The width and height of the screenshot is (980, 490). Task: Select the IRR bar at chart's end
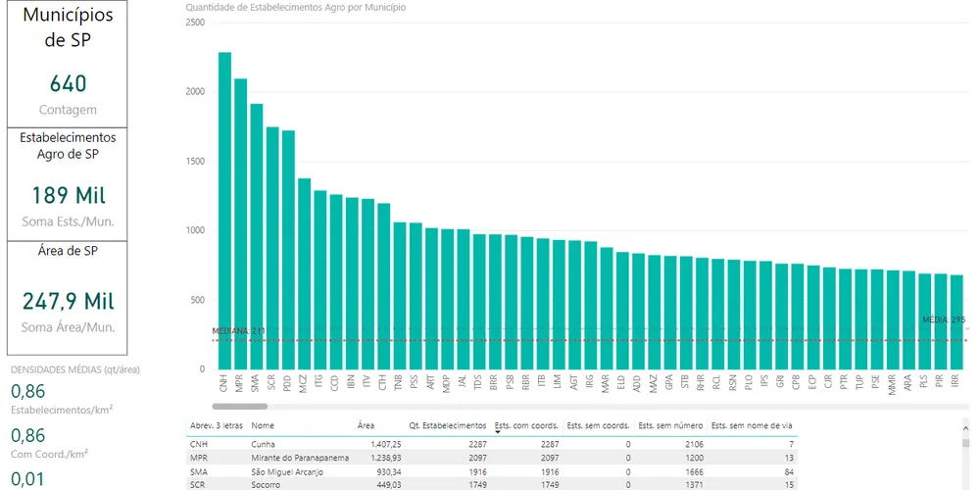pos(956,321)
